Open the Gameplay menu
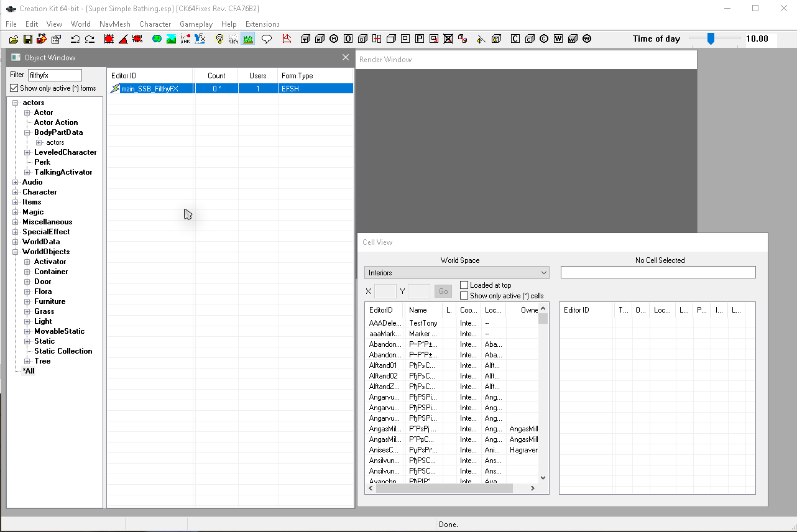 click(196, 24)
